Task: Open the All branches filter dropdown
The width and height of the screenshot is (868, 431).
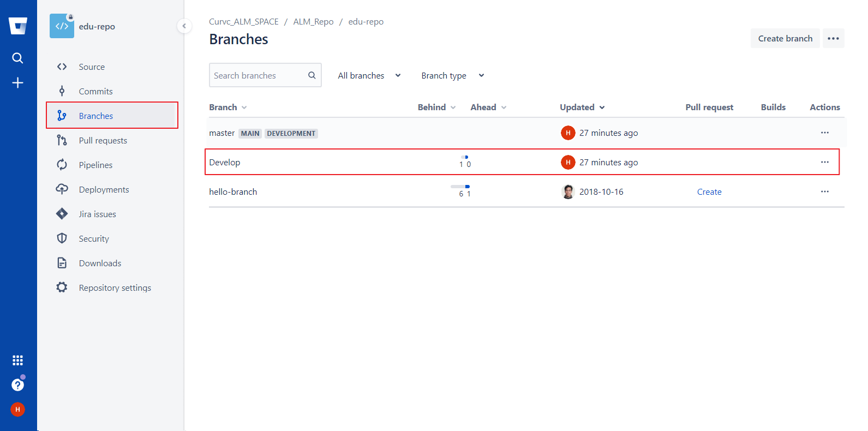Action: 369,75
